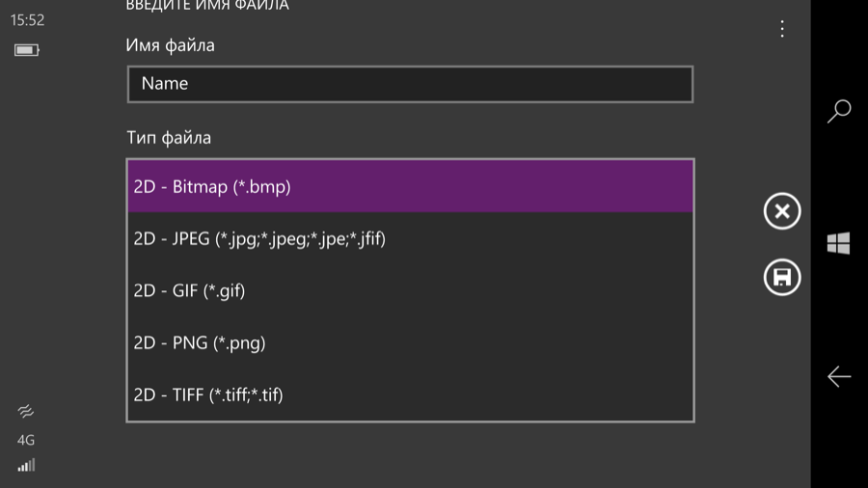Screen dimensions: 868x488
Task: Select 2D - GIF (*.gif) format
Action: [410, 290]
